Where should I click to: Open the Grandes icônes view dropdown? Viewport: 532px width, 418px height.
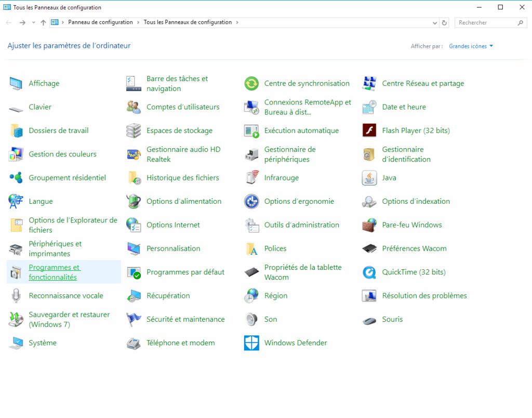tap(470, 46)
